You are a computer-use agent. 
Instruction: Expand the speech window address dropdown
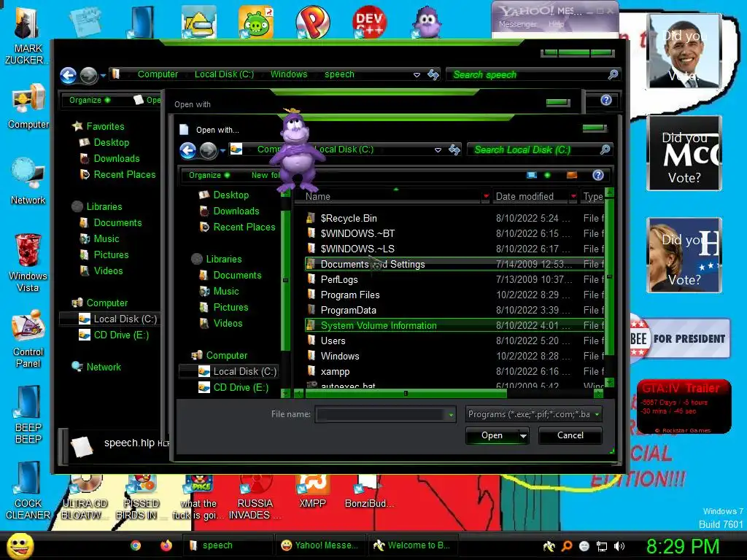tap(417, 75)
